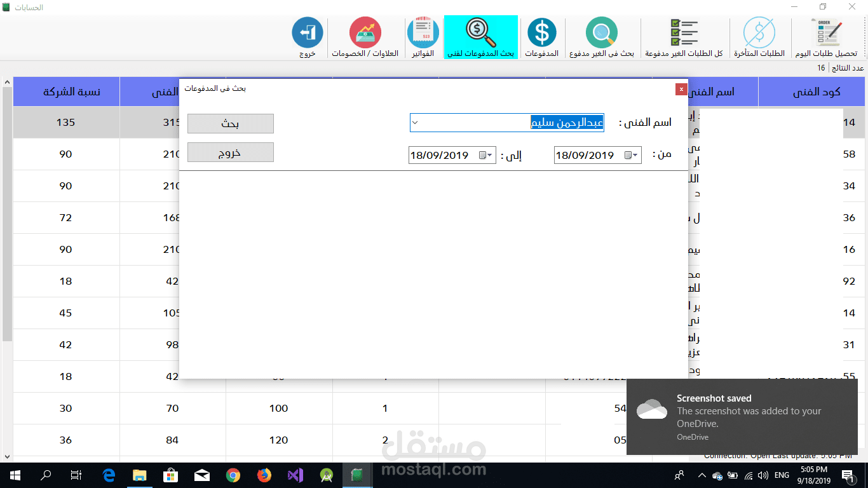Click the كود الفنى column header

pos(811,91)
